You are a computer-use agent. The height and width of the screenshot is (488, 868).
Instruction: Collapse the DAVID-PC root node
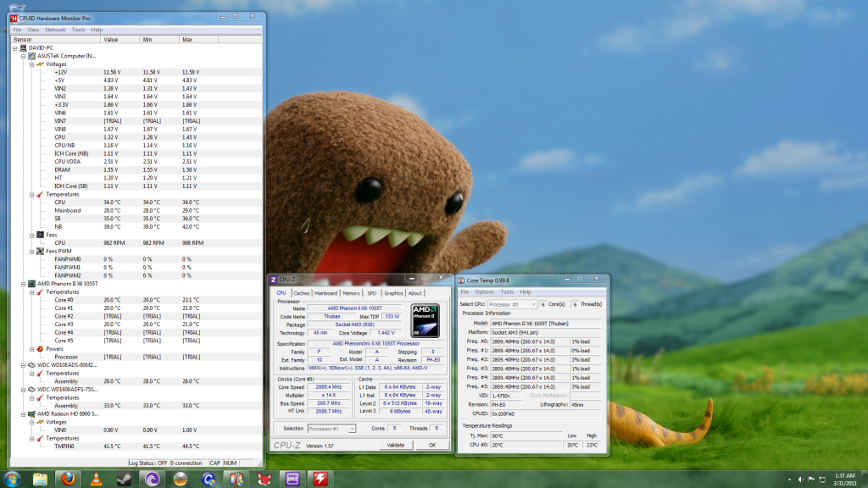15,48
